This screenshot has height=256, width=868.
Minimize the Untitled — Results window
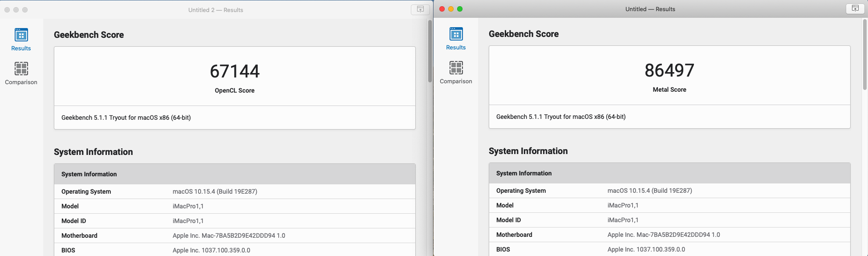pos(451,9)
